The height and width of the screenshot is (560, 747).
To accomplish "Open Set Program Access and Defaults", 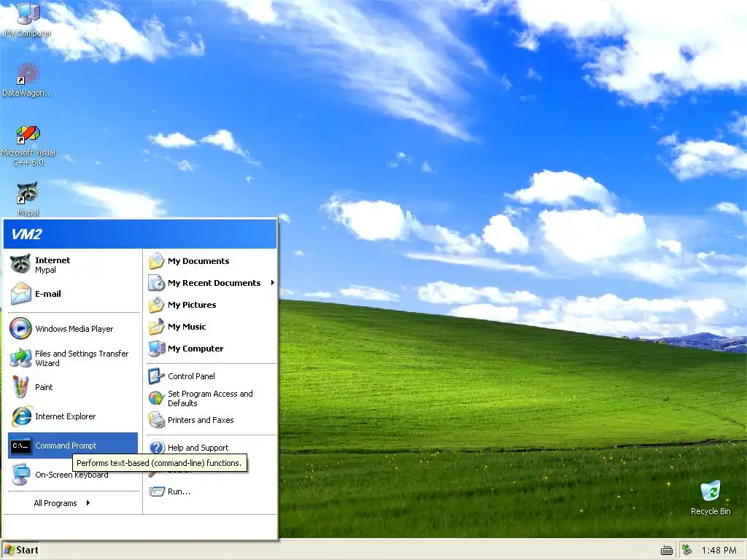I will point(211,398).
